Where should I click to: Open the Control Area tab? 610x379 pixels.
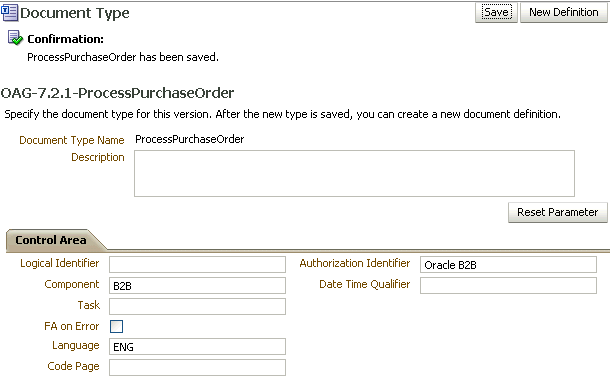click(51, 240)
